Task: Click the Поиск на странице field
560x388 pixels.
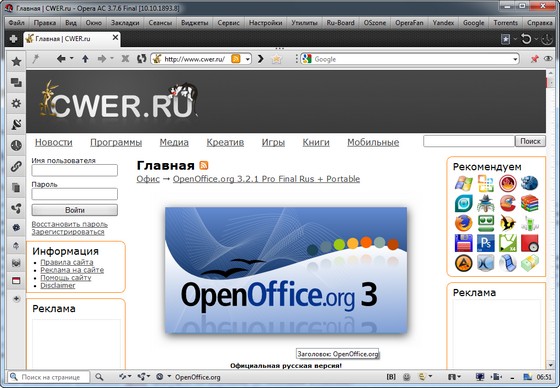Action: pyautogui.click(x=48, y=377)
